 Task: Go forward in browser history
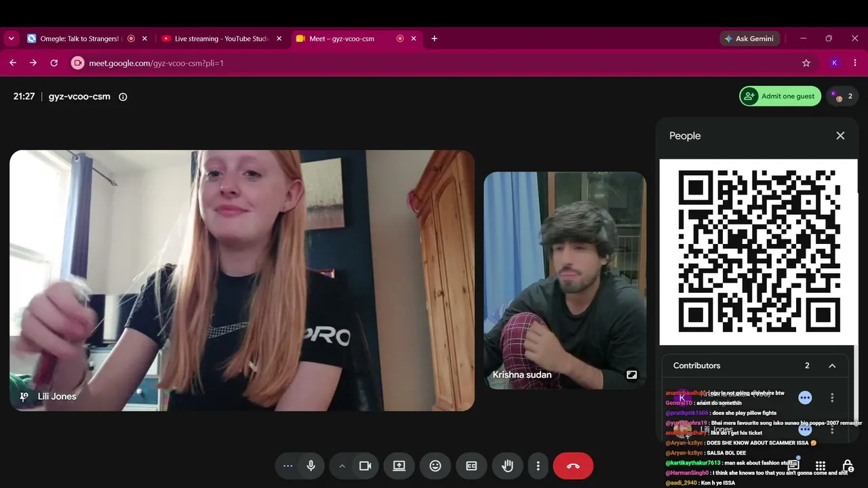[33, 63]
